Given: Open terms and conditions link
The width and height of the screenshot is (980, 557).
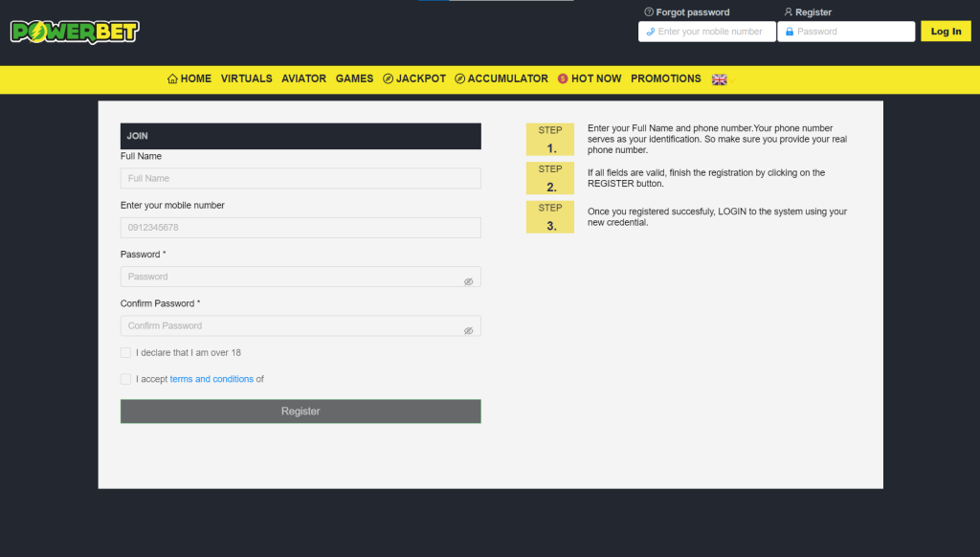Looking at the screenshot, I should click(x=212, y=379).
